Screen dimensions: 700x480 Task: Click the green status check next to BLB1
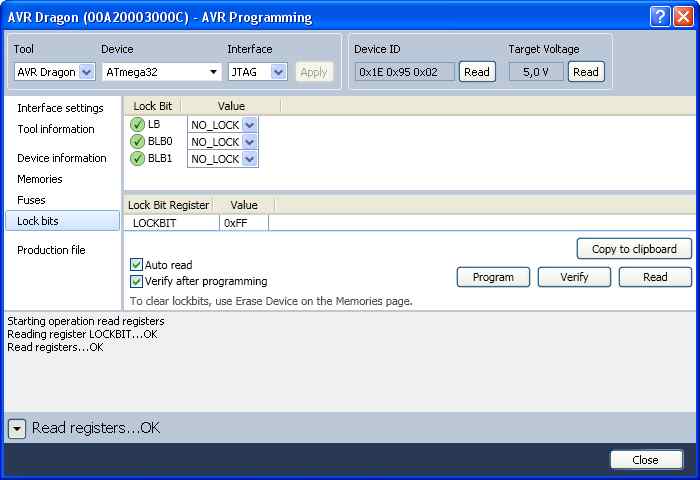click(138, 159)
